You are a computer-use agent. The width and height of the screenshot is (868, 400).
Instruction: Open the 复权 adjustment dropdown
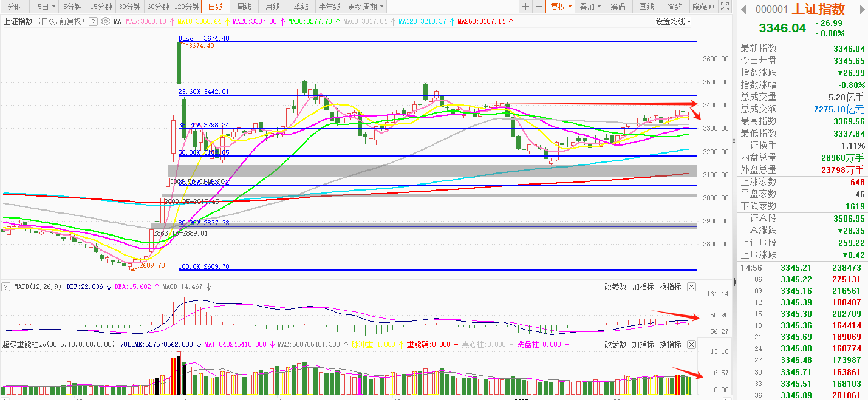pyautogui.click(x=561, y=7)
